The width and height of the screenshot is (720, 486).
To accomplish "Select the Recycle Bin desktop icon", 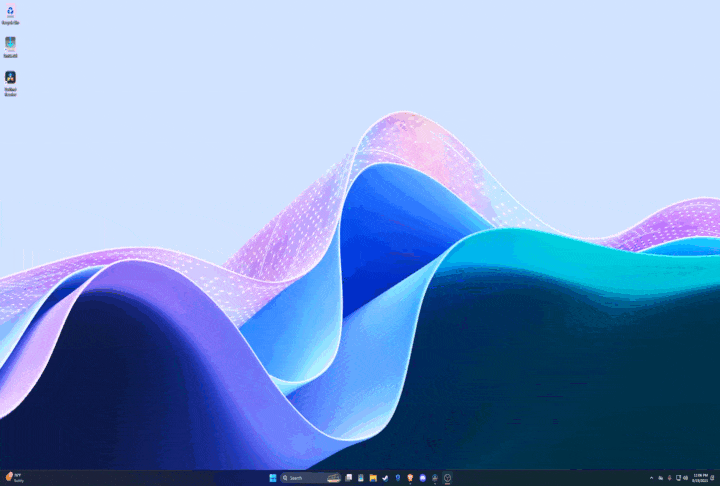I will 11,15.
